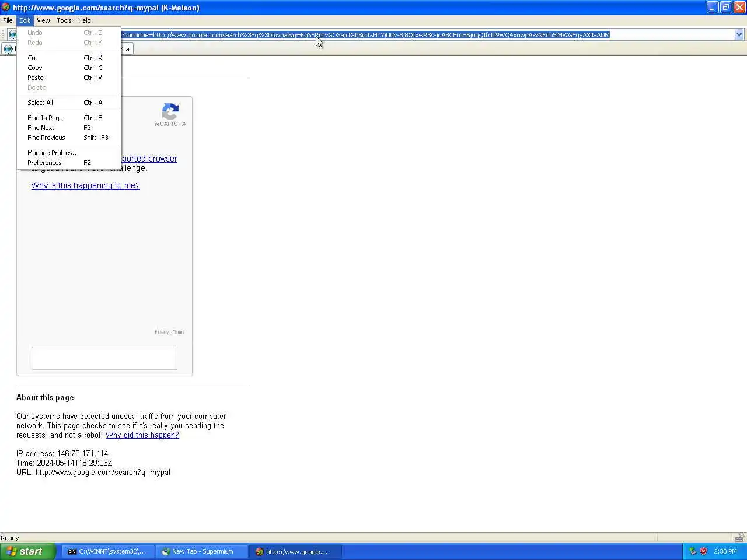Open the Tools menu
The width and height of the screenshot is (747, 560).
click(64, 20)
